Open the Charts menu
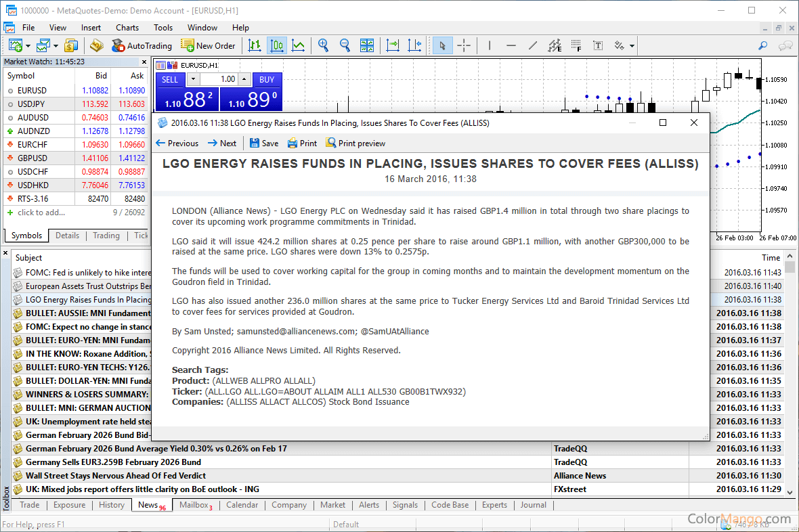 127,28
